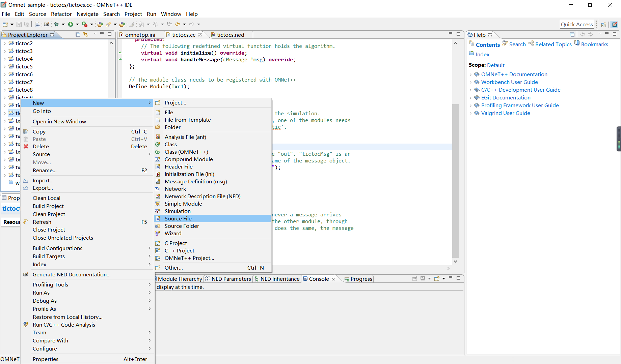The image size is (621, 364).
Task: Open the C/C++ Development User Guide link
Action: point(521,90)
